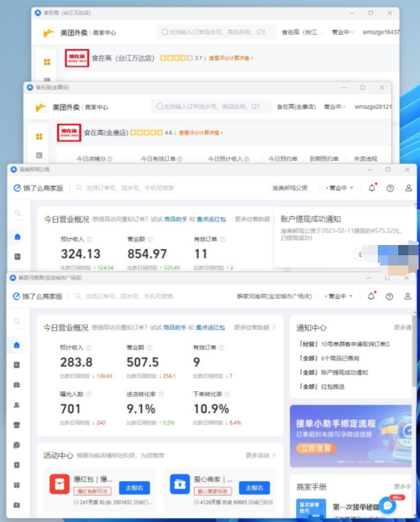Open 营业中 status dropdown in 渝美邮鸡公煲 window

click(340, 188)
